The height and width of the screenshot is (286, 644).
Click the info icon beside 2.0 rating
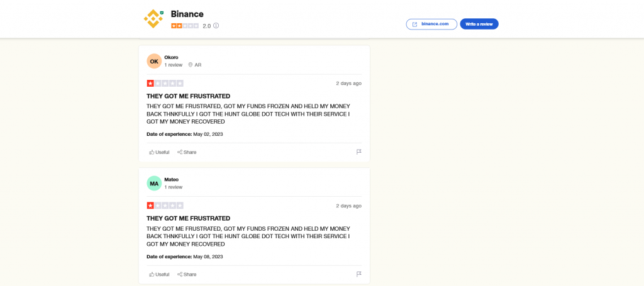[x=216, y=26]
